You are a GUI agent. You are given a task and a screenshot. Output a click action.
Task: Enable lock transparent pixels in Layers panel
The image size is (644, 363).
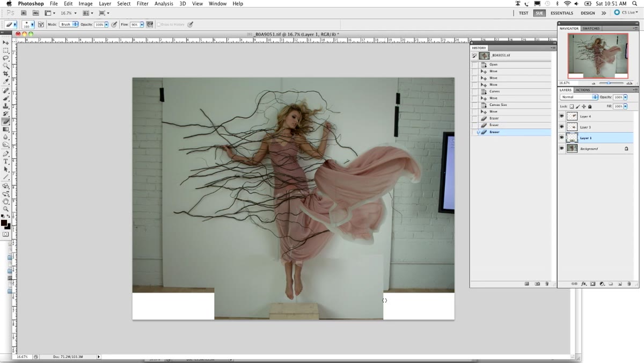tap(572, 106)
